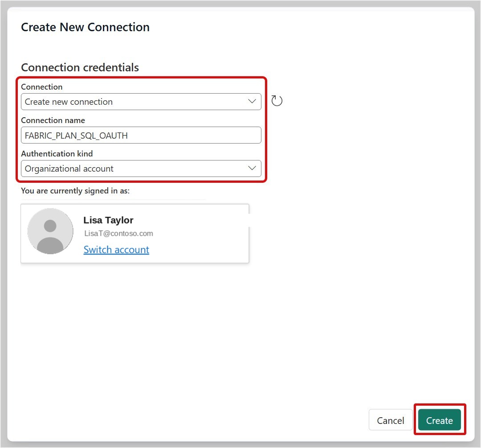481x448 pixels.
Task: Click Lisa Taylor's profile avatar
Action: [x=50, y=231]
